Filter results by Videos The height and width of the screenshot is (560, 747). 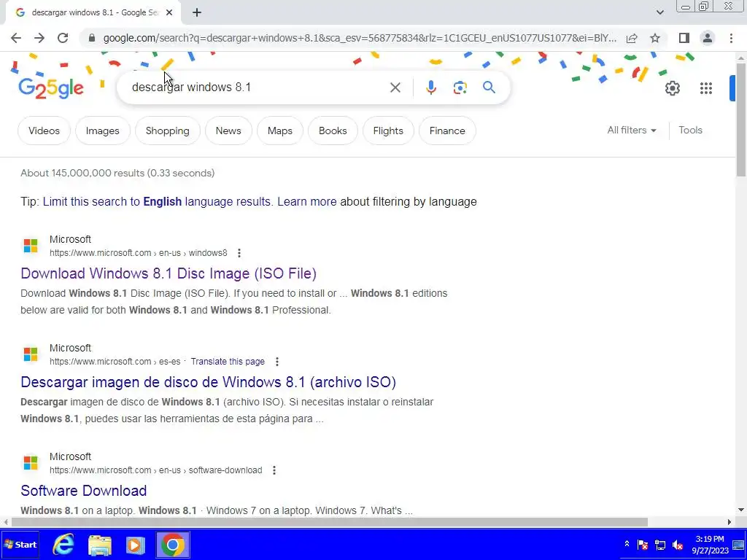[44, 131]
